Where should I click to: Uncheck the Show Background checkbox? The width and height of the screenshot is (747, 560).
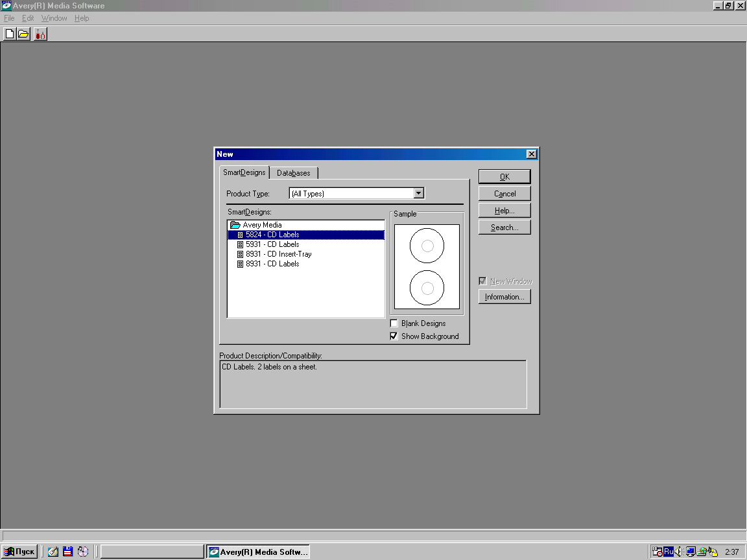(394, 336)
